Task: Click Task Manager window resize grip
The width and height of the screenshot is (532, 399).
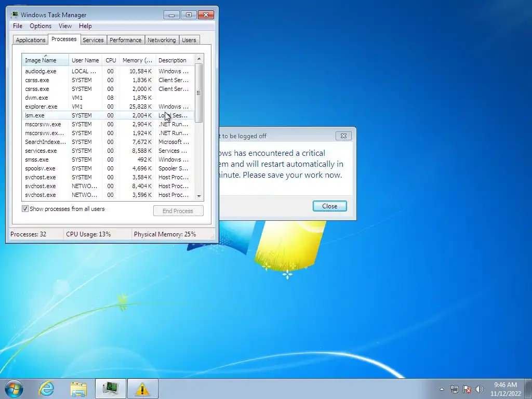Action: (x=213, y=237)
